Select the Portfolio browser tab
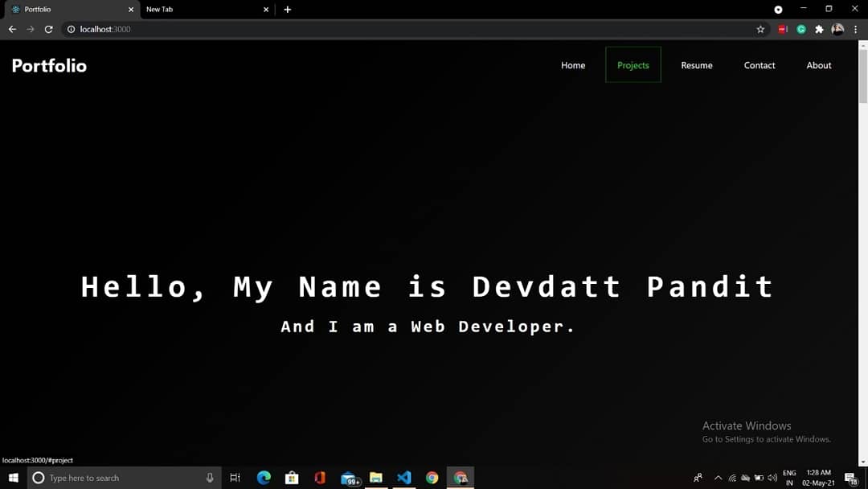Image resolution: width=868 pixels, height=489 pixels. coord(71,10)
